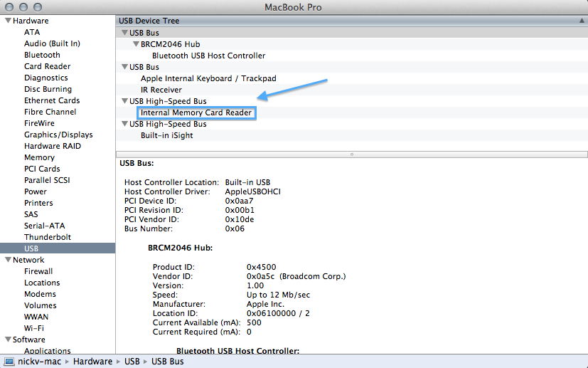Collapse the BRCM2046 Hub tree node
The height and width of the screenshot is (368, 588).
point(136,44)
